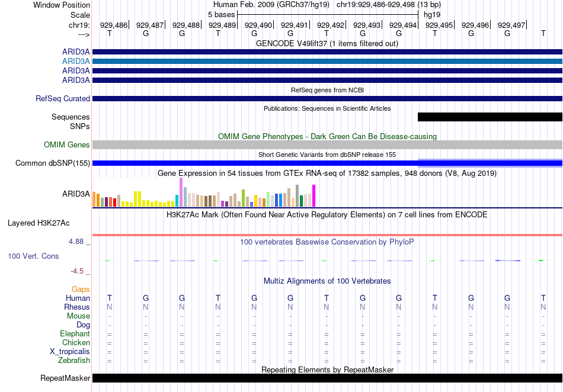Click the ---> sequence direction arrow
The width and height of the screenshot is (563, 392).
point(84,34)
